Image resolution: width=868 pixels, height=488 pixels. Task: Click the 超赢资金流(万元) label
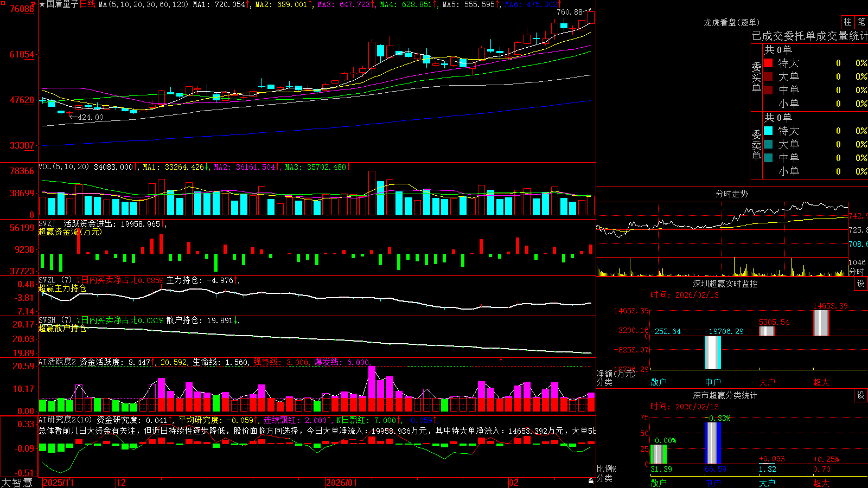70,232
